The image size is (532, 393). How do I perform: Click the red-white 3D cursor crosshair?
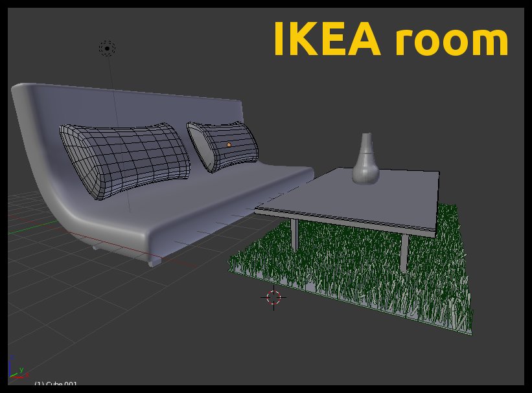pyautogui.click(x=273, y=297)
